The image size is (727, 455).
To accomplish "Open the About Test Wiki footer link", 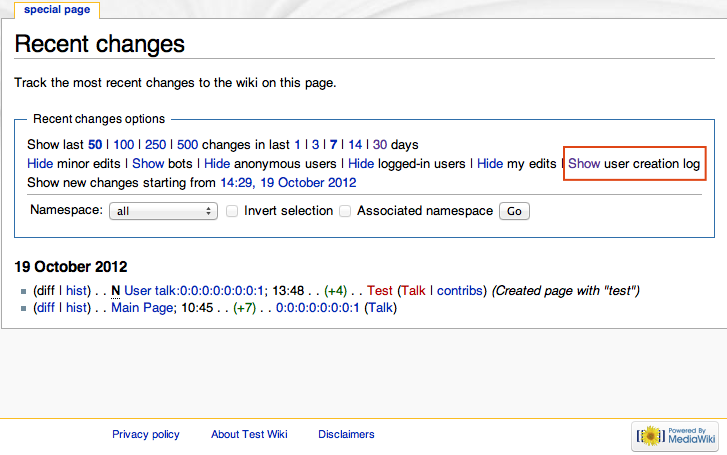I will (x=249, y=434).
